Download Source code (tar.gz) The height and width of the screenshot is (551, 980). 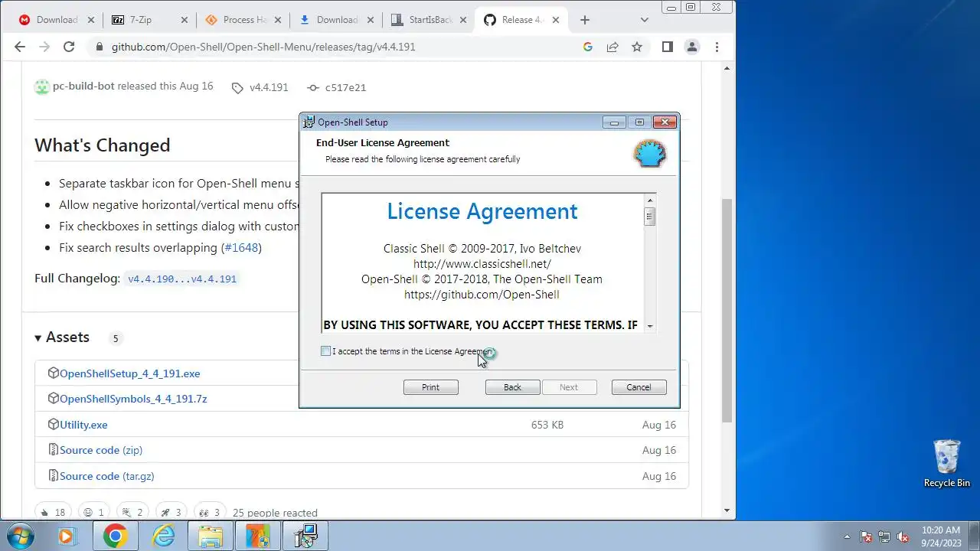point(107,476)
